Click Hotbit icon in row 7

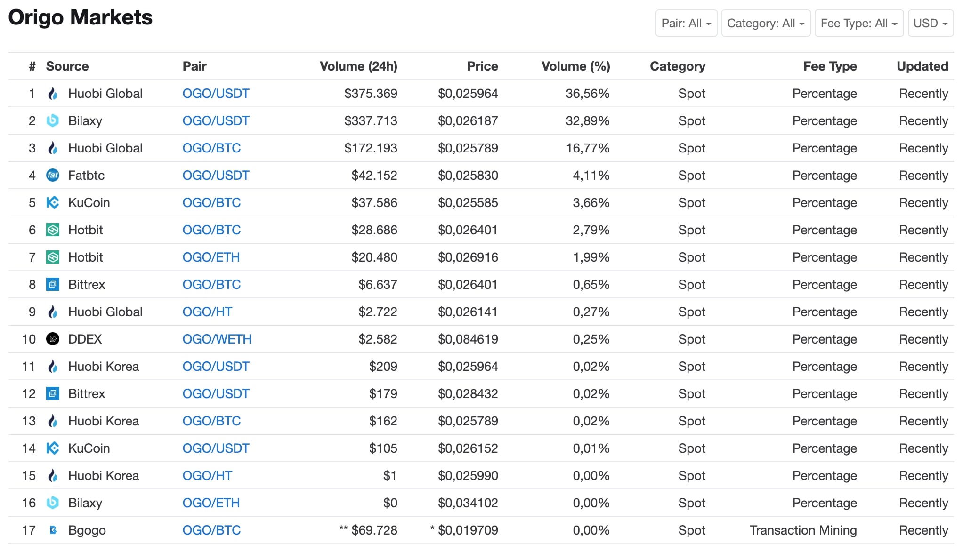coord(53,257)
